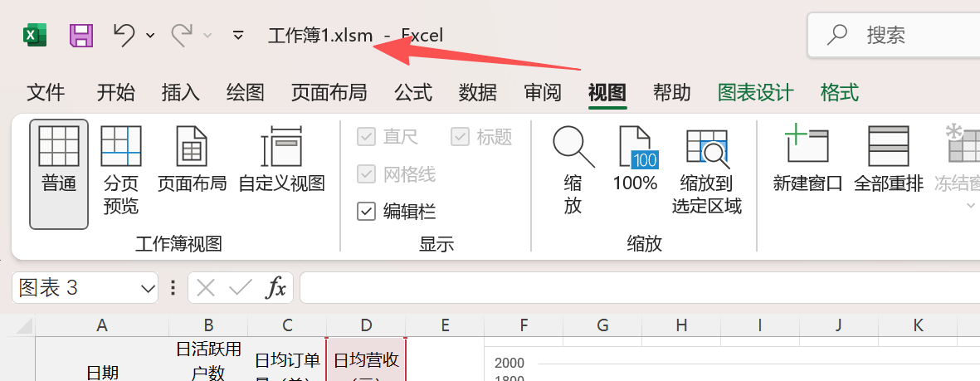The image size is (980, 381).
Task: Switch to the 公式 tab
Action: pos(413,93)
